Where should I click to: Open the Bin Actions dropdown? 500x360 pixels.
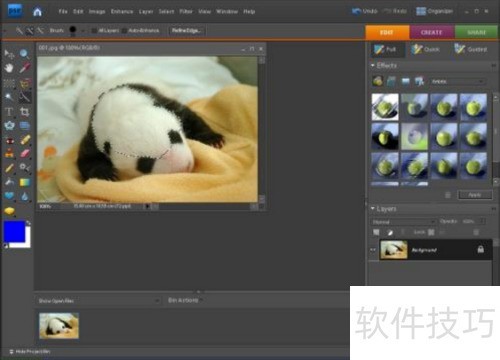[186, 300]
